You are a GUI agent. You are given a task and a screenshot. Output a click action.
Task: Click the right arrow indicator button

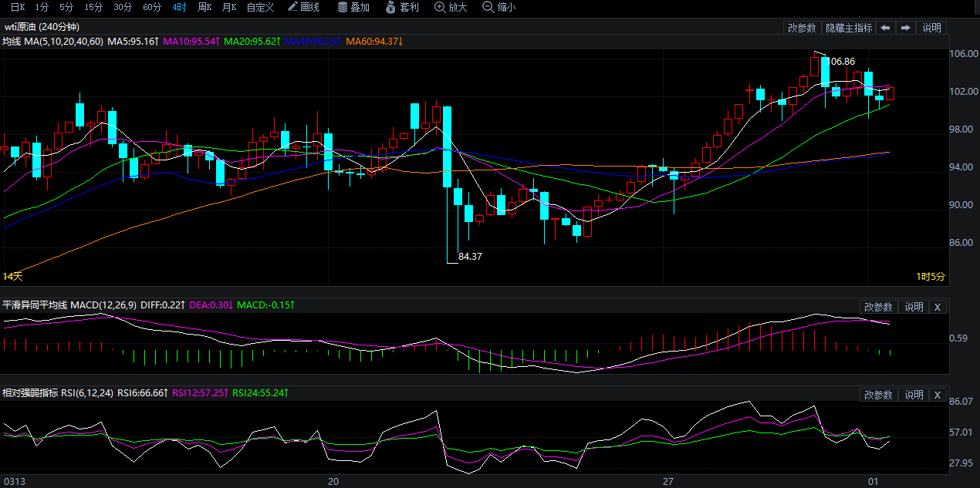[x=905, y=28]
